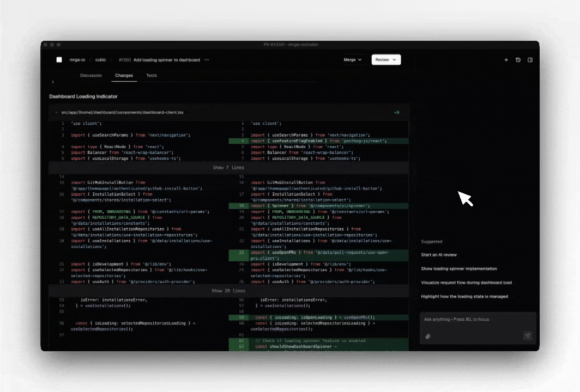This screenshot has height=392, width=580.
Task: Select the Changes tab
Action: (124, 76)
